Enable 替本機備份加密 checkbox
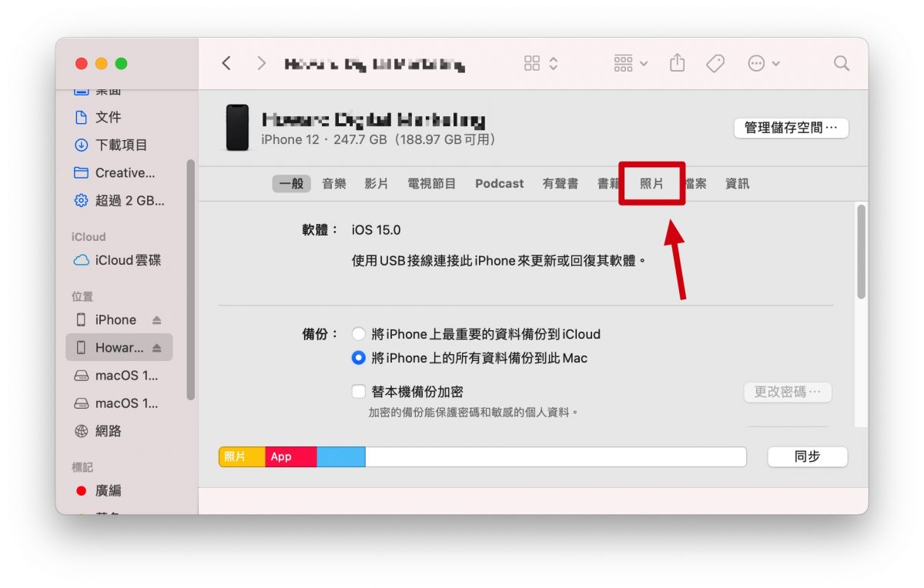The image size is (924, 588). point(358,392)
